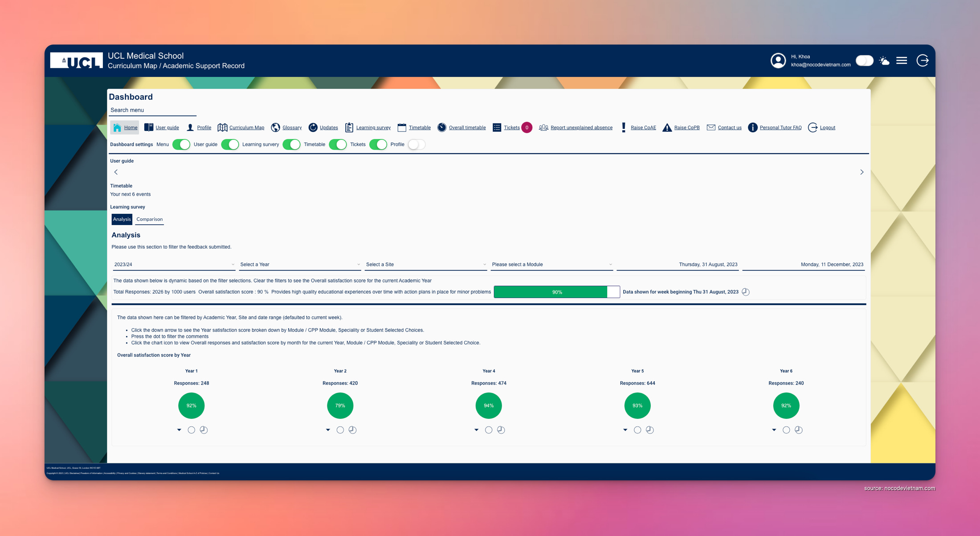Click the 90% overall satisfaction progress bar
The height and width of the screenshot is (536, 980).
556,292
